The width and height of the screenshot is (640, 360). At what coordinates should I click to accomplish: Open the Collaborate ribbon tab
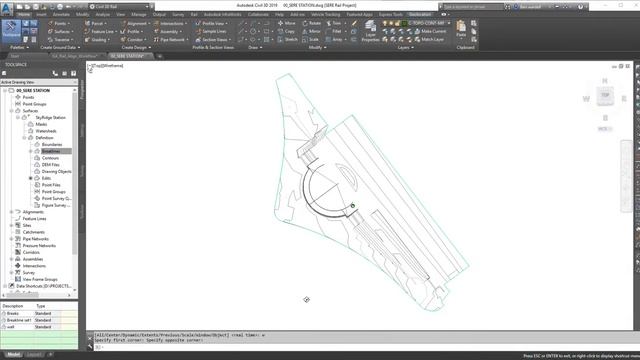point(258,14)
